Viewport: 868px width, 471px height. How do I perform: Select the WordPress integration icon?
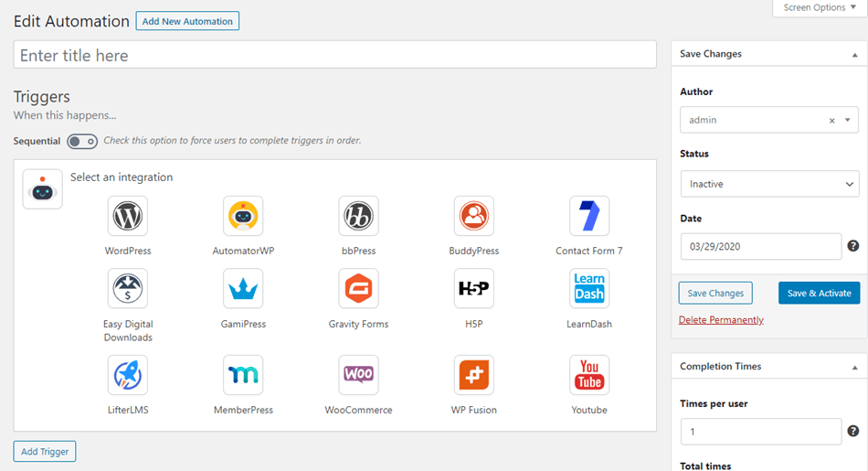click(x=128, y=216)
